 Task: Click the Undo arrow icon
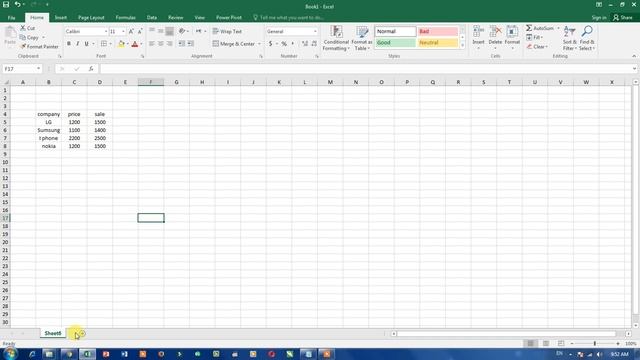click(18, 4)
